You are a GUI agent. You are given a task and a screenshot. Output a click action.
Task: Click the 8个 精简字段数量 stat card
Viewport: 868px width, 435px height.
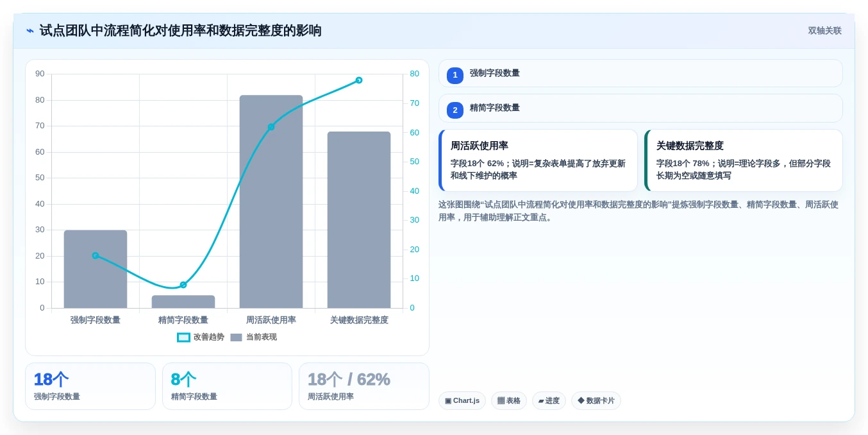227,386
